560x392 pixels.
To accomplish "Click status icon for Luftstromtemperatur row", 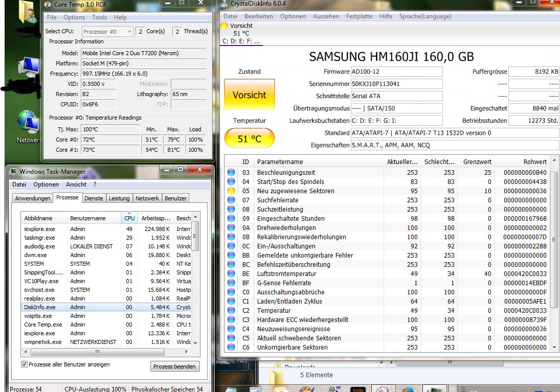I will click(232, 274).
